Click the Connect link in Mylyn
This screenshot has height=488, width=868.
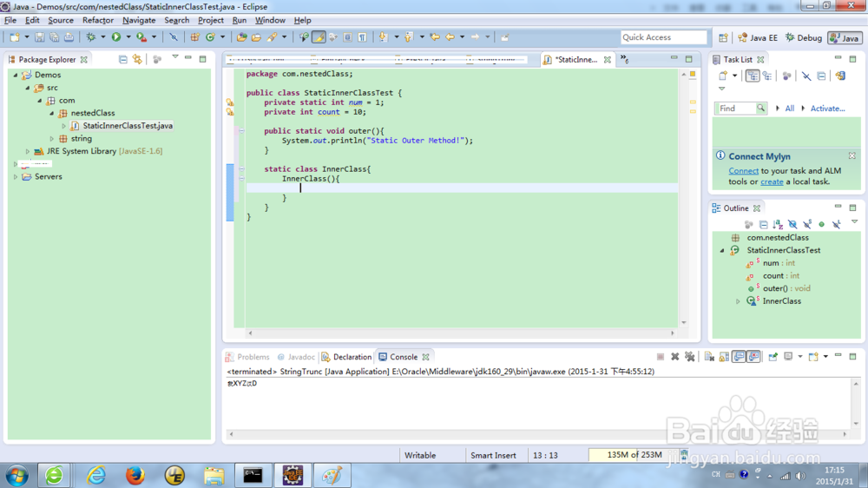[744, 170]
